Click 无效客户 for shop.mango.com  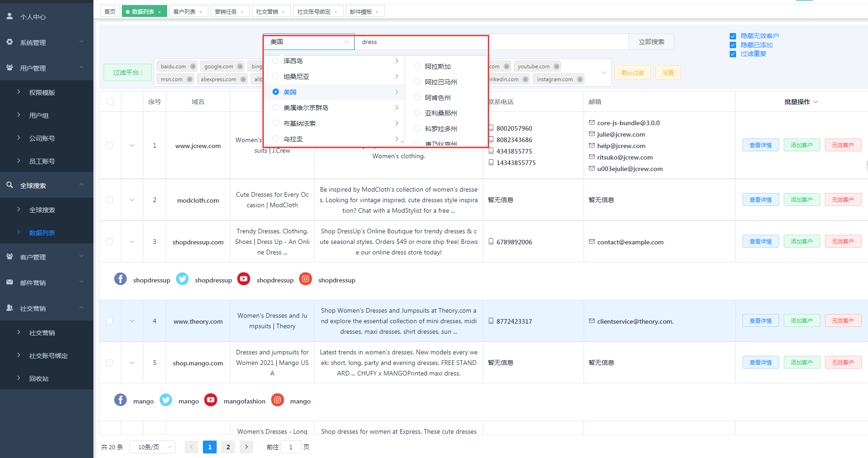click(x=843, y=362)
